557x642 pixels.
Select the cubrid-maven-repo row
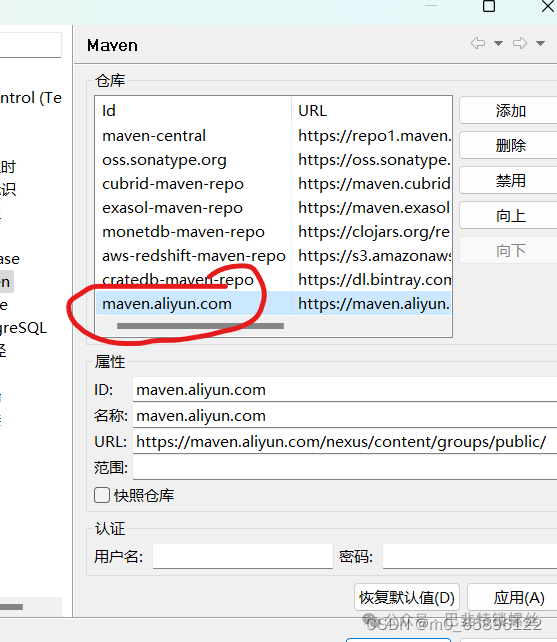(273, 184)
